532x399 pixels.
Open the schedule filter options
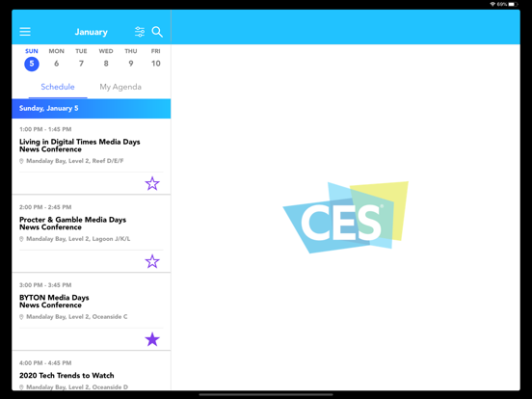point(140,32)
